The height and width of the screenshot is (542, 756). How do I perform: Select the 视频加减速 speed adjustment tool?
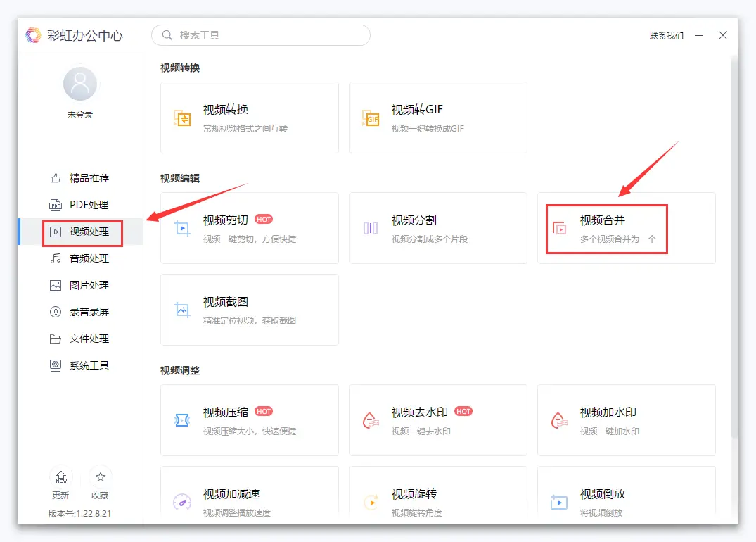point(249,496)
